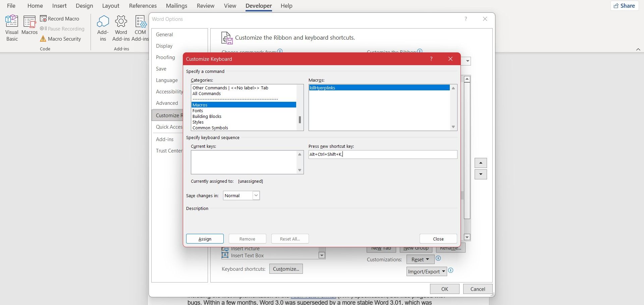Select the killHyerplinks macro
This screenshot has width=644, height=305.
coord(379,88)
